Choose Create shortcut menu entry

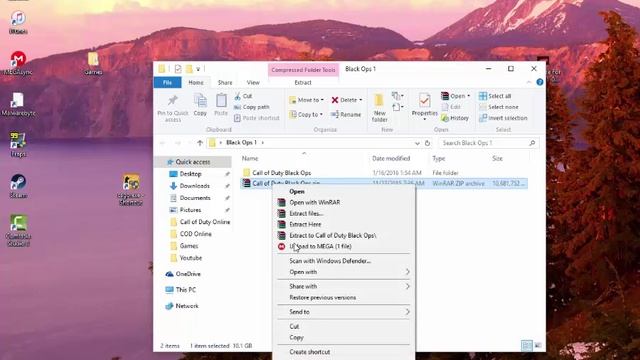(344, 351)
